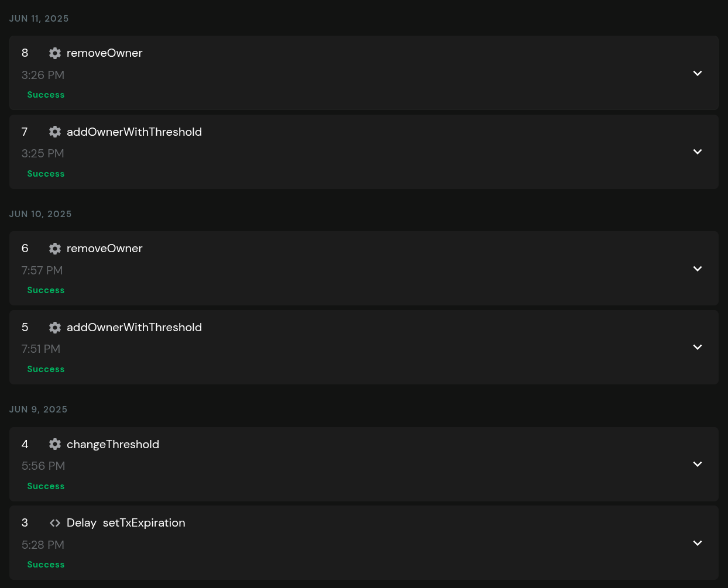Expand the Delay setTxExpiration chevron

click(x=697, y=543)
